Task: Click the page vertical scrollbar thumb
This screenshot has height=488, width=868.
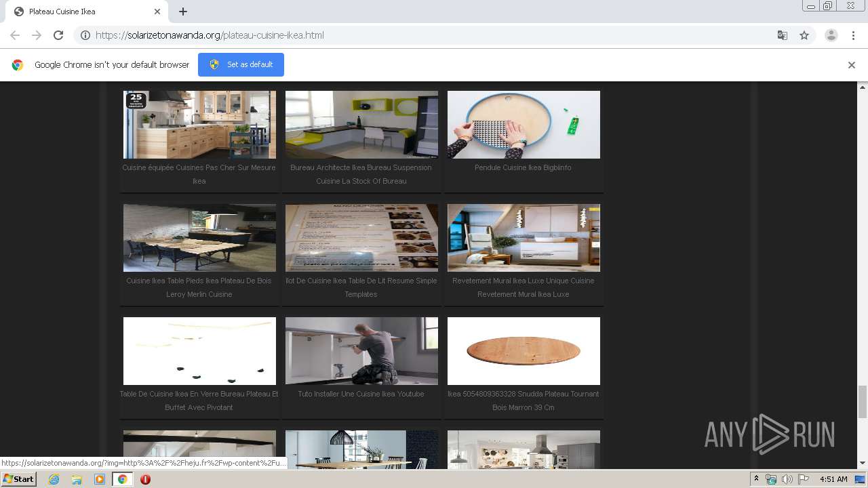Action: [x=863, y=402]
